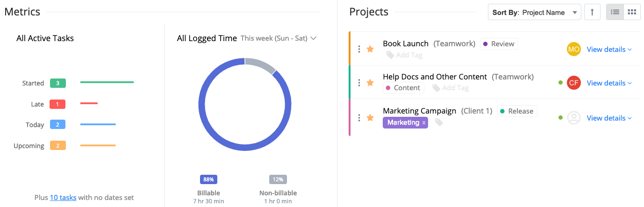Expand the This week time range dropdown
This screenshot has height=207, width=644.
click(279, 38)
